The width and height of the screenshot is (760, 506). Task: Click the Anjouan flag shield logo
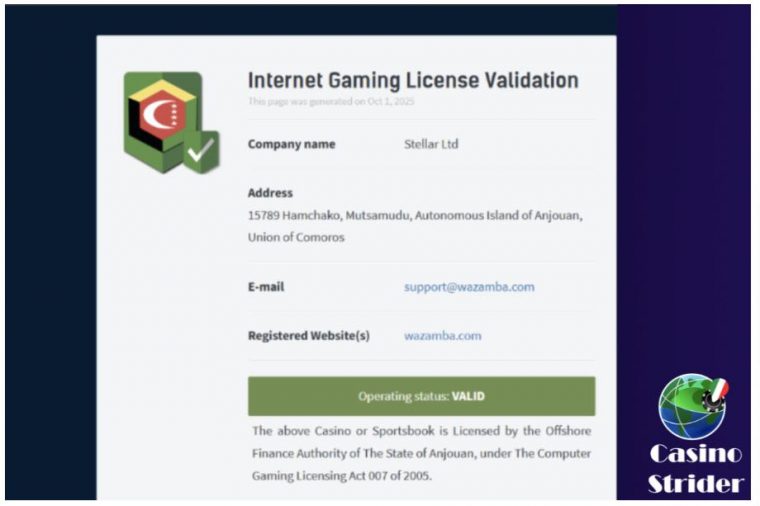(162, 118)
